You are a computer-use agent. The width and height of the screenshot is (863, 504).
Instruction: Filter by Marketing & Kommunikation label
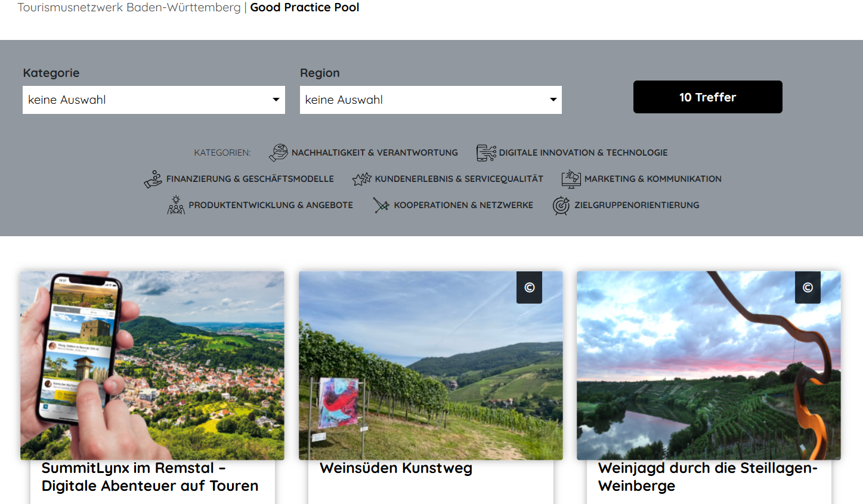click(652, 179)
